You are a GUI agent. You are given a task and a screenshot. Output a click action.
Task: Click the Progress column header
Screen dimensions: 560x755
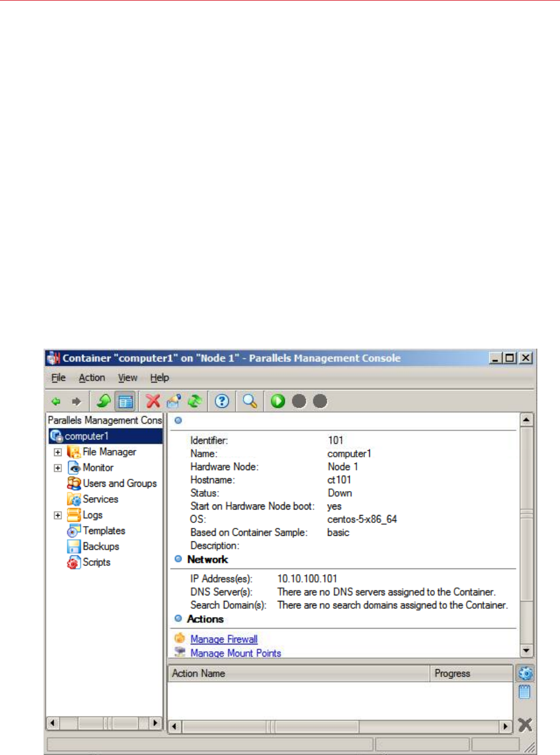(471, 673)
